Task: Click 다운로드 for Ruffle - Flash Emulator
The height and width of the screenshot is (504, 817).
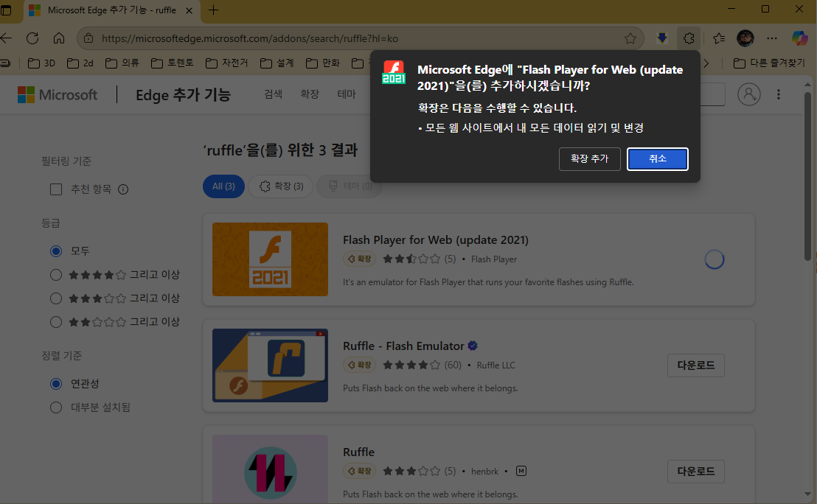Action: 695,365
